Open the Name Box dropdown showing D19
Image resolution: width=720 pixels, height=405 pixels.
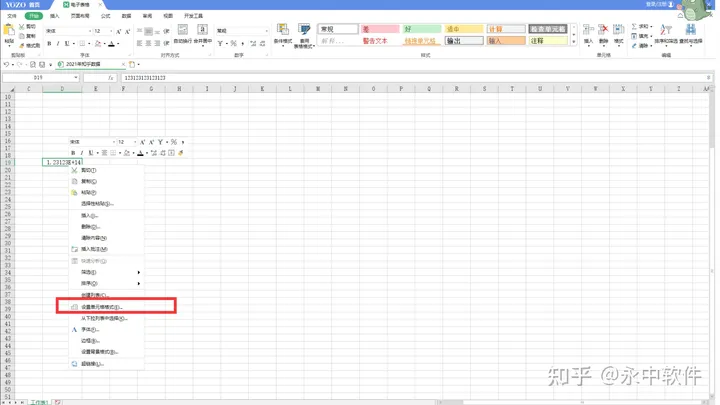(x=76, y=78)
